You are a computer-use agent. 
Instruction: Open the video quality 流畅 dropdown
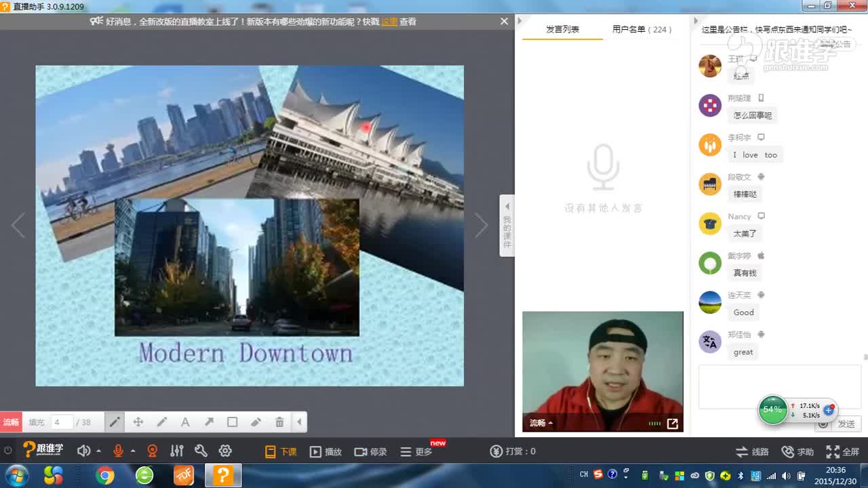(x=541, y=423)
